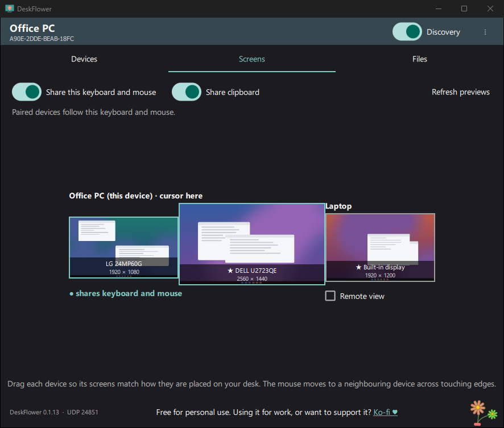Click the 'Office PC (this device) · cursor here' label
504x428 pixels.
135,196
